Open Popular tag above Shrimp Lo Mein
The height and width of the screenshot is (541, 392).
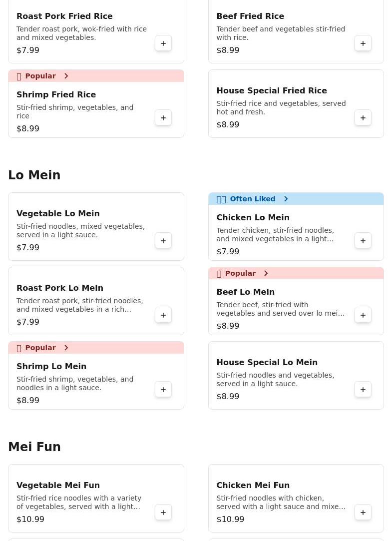(x=43, y=348)
